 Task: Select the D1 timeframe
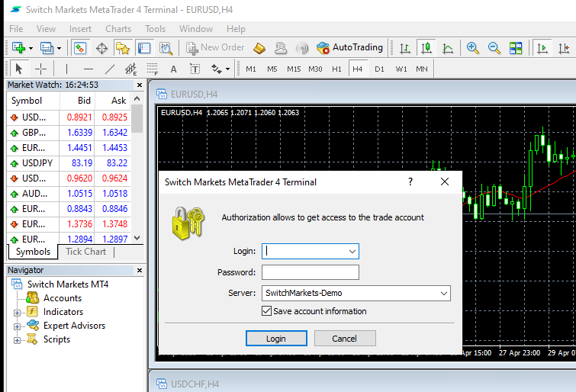[379, 69]
